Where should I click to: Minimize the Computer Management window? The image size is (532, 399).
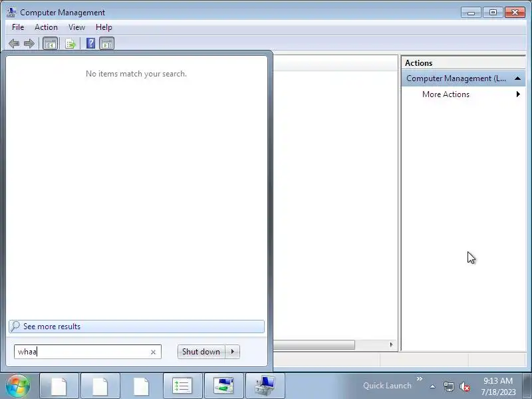(x=471, y=13)
